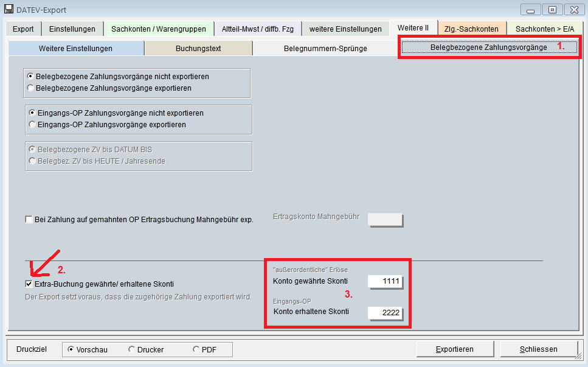Select the Altteil-Mwst / diffb. Fzg tab
This screenshot has height=367, width=588.
258,29
